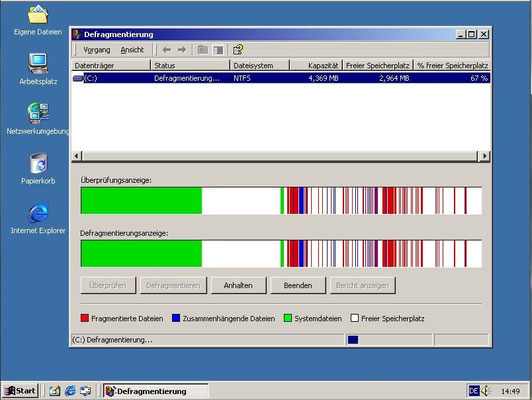Click the up-one-level folder toolbar icon
Screen dimensions: 532x400
203,50
